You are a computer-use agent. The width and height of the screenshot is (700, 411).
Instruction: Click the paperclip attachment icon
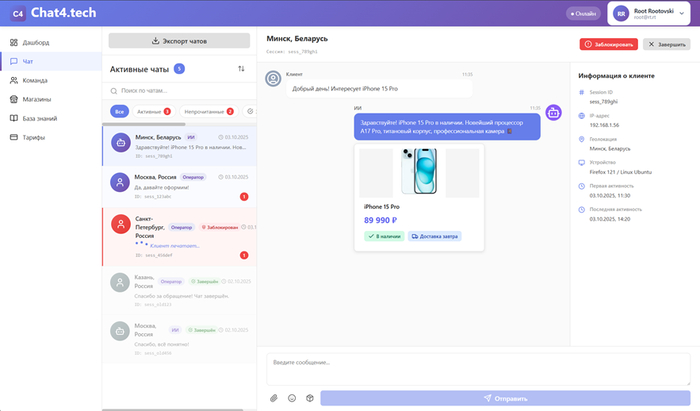point(274,397)
